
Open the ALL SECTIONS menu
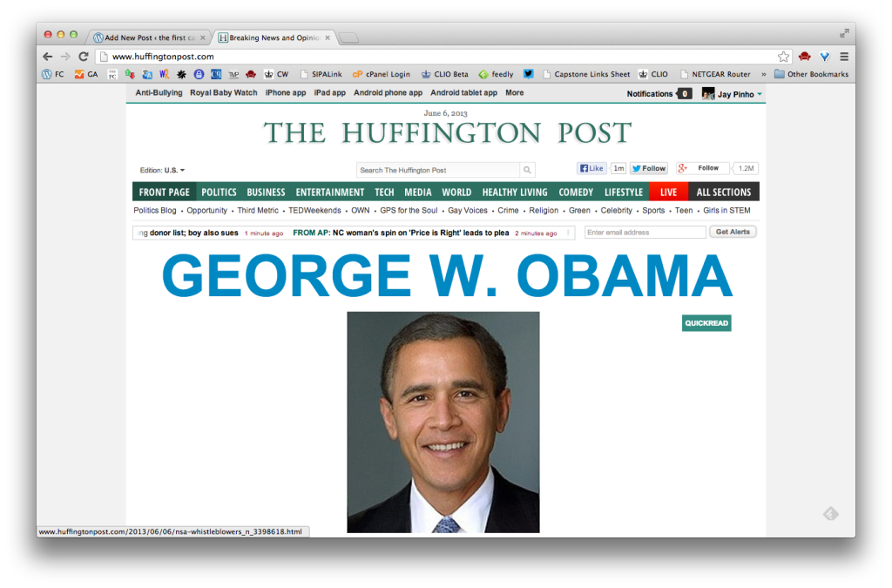point(724,193)
